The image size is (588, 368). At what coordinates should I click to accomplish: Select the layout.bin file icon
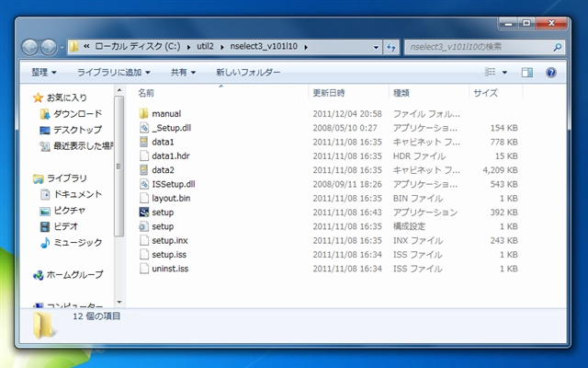tap(144, 198)
